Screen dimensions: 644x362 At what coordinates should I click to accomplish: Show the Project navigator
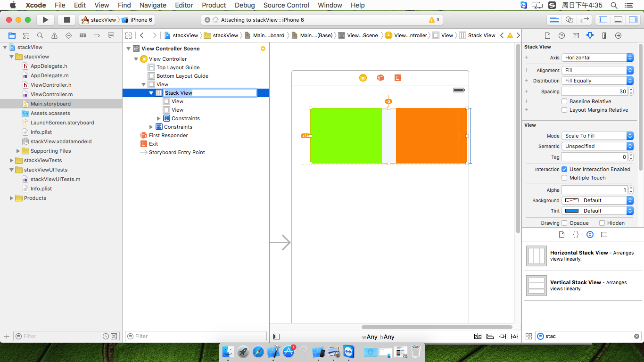coord(12,35)
